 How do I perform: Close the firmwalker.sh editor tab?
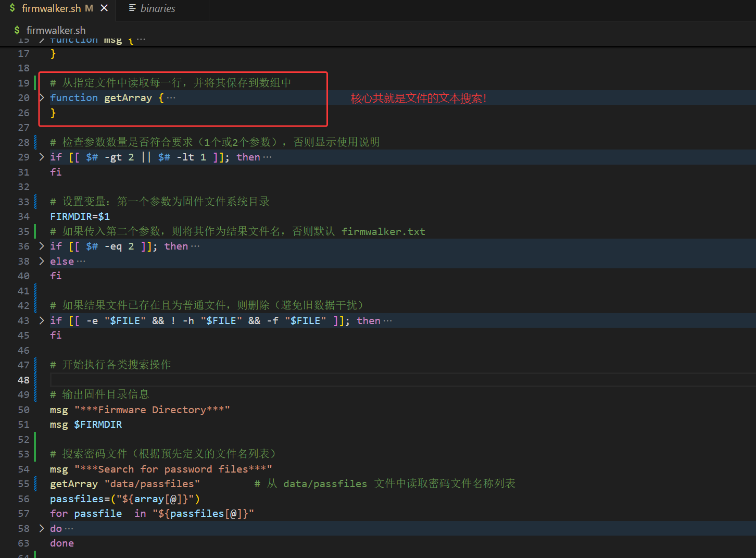(x=104, y=8)
